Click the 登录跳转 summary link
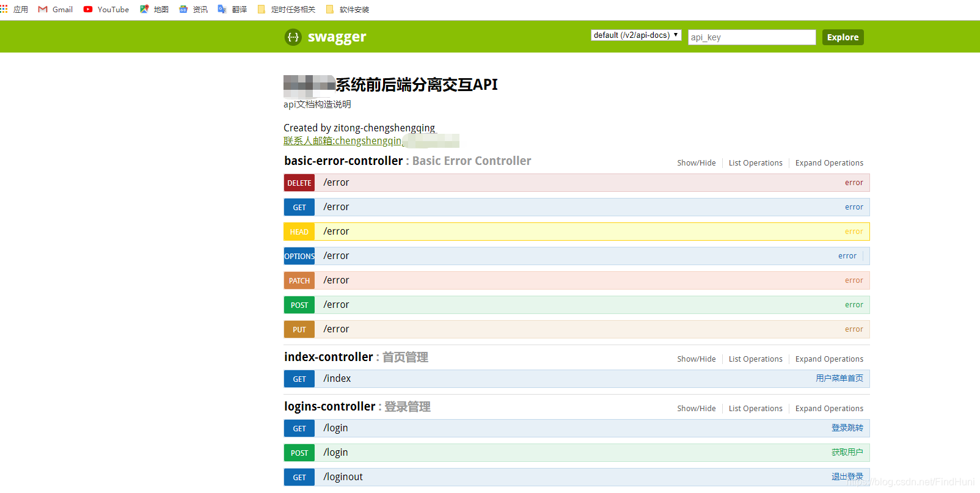 [847, 428]
